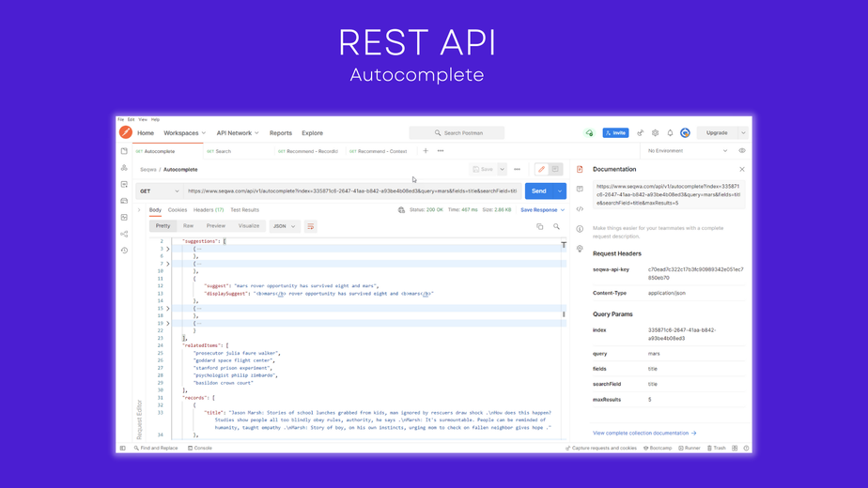The width and height of the screenshot is (868, 488).
Task: Toggle sidebar icon in status bar
Action: (x=123, y=449)
